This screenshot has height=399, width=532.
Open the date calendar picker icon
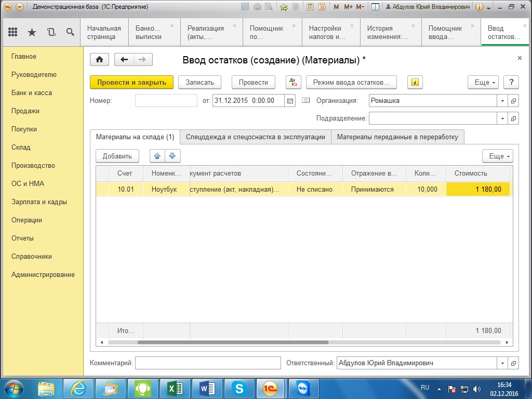pyautogui.click(x=290, y=101)
